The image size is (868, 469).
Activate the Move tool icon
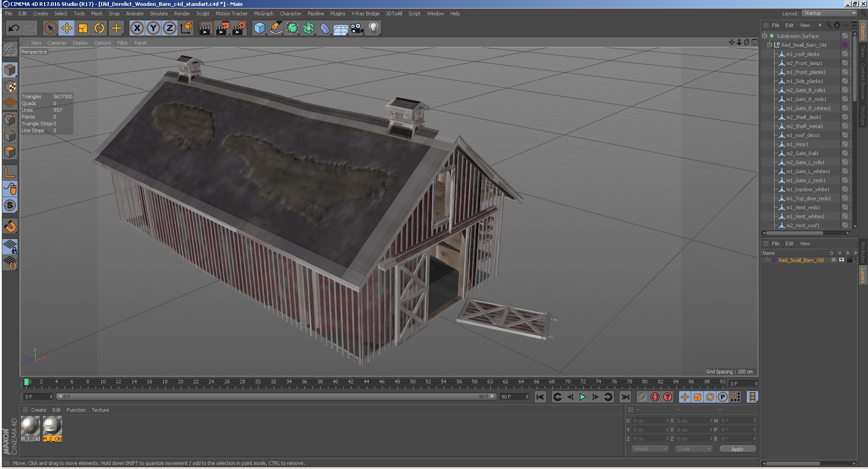tap(67, 28)
